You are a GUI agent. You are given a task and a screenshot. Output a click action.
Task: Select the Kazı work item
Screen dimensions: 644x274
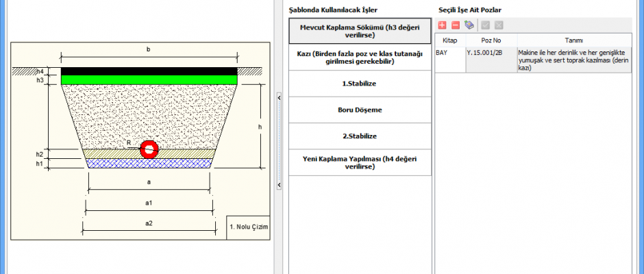coord(360,57)
